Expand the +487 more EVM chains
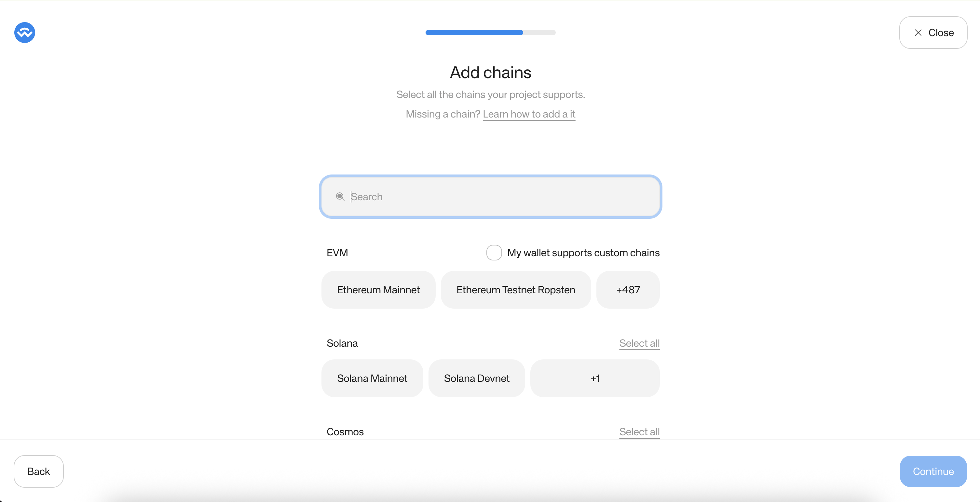The width and height of the screenshot is (980, 502). pos(628,290)
